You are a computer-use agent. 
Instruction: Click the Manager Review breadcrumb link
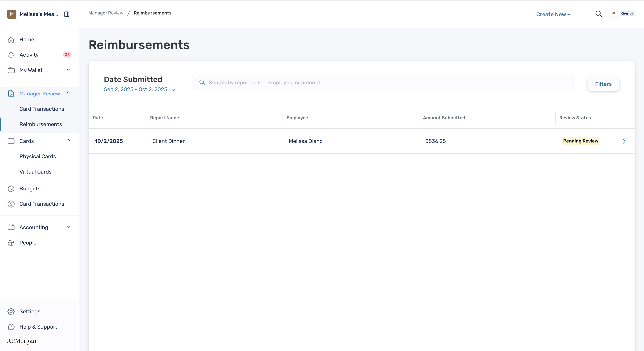(x=106, y=13)
